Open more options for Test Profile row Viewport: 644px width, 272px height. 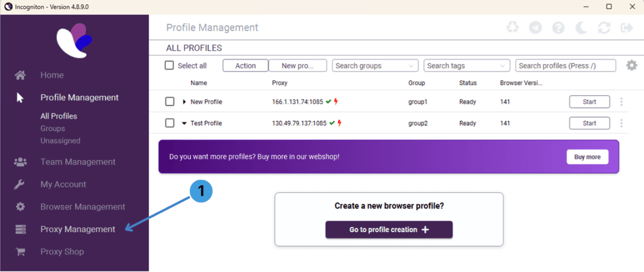(621, 123)
